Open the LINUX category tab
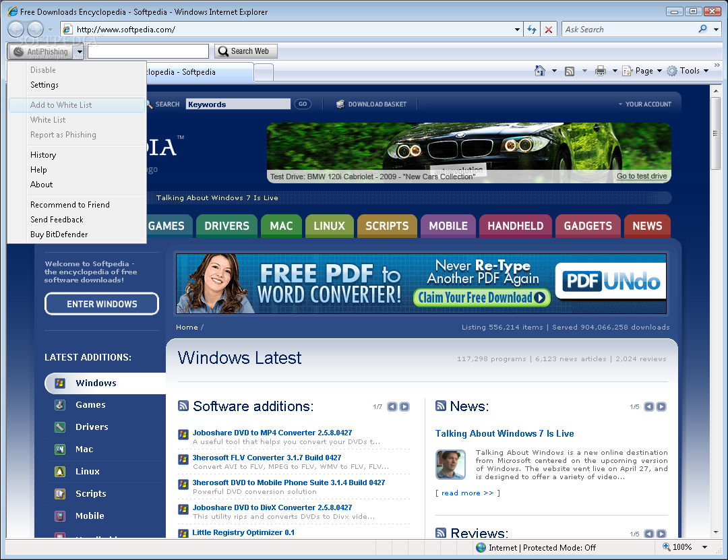Image resolution: width=728 pixels, height=560 pixels. [329, 226]
